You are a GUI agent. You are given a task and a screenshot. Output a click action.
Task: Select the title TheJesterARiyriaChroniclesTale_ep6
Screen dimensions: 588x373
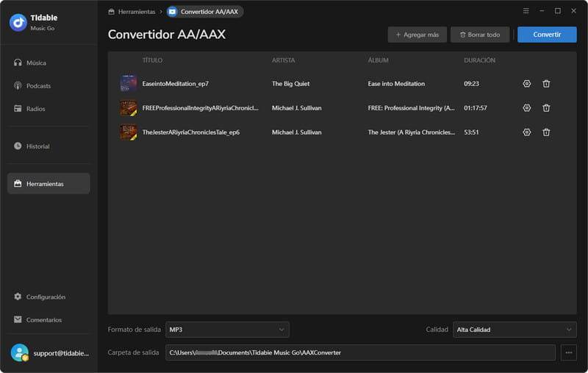click(x=191, y=132)
